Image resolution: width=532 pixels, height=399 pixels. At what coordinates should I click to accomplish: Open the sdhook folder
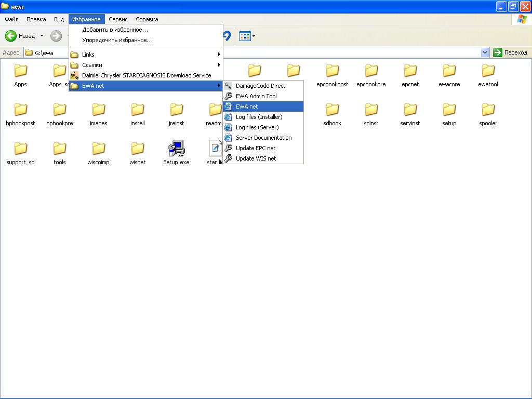coord(332,114)
